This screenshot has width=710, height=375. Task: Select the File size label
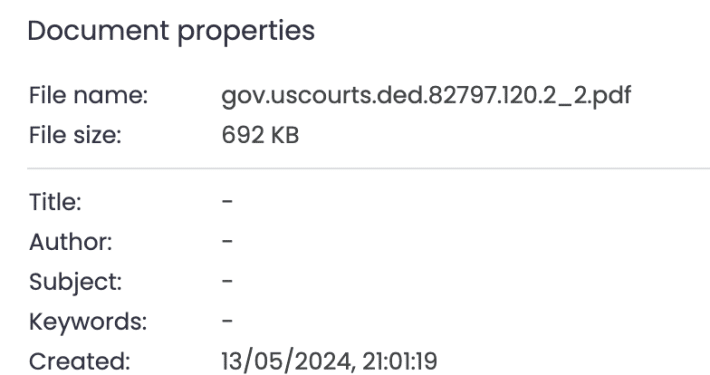[76, 135]
